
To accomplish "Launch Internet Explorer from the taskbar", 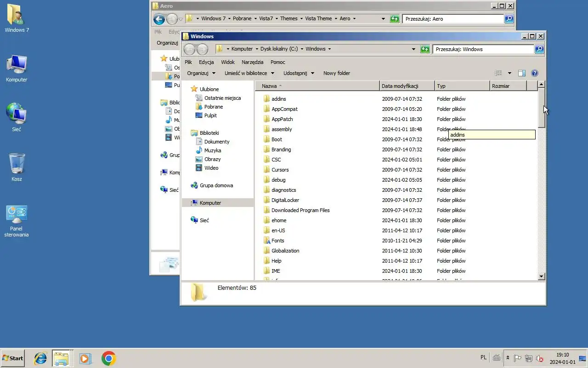I will [40, 358].
